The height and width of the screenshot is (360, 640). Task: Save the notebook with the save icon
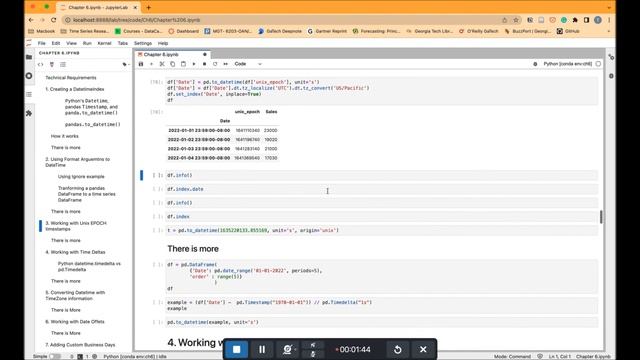click(141, 64)
